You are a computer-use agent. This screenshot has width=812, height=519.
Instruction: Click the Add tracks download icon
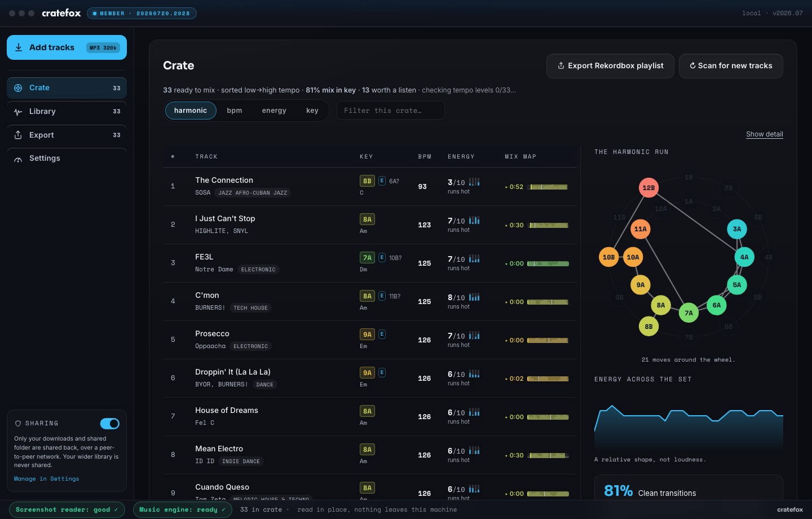[x=19, y=47]
